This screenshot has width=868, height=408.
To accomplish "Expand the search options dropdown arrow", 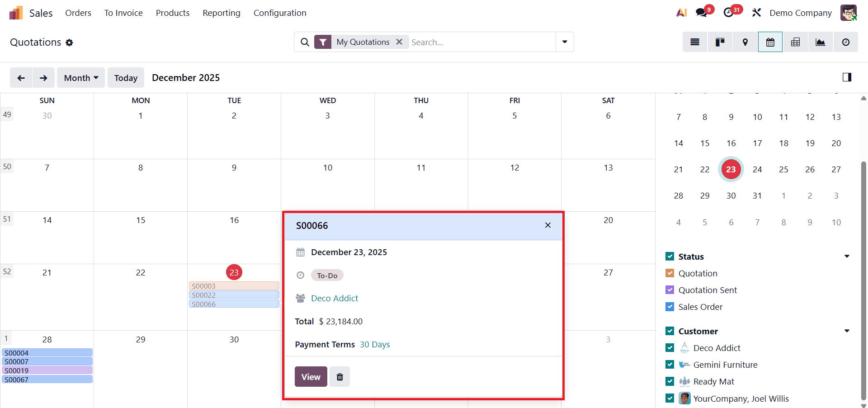I will click(564, 42).
